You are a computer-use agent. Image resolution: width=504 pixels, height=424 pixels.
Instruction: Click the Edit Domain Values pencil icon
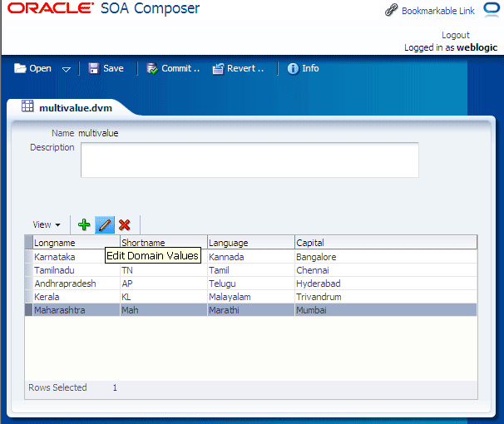tap(105, 224)
